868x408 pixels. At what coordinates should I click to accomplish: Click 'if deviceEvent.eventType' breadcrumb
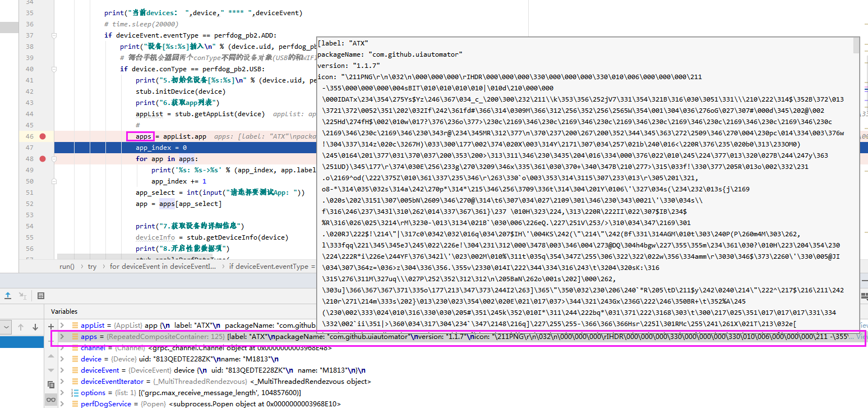pos(272,266)
